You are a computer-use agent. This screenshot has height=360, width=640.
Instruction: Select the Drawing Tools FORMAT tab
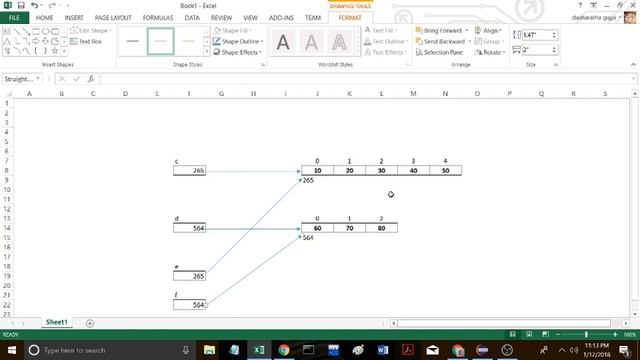(x=350, y=18)
